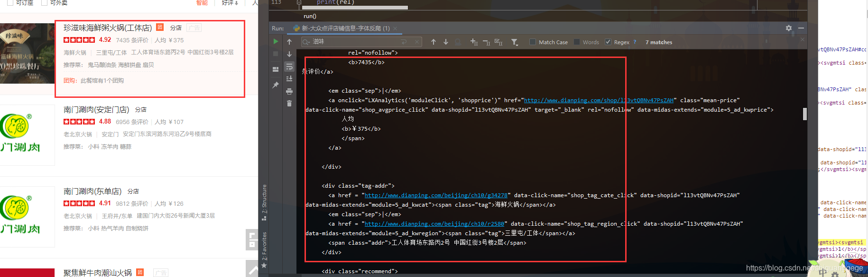Viewport: 868px width, 277px height.
Task: Click the scroll to end icon
Action: click(x=289, y=79)
